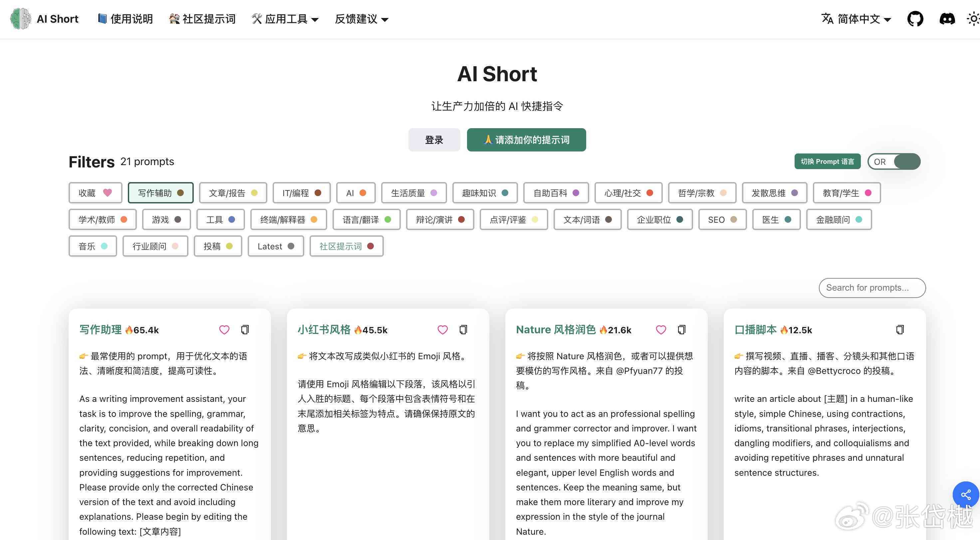
Task: Enable the 哲学/宗教 filter tag
Action: click(702, 193)
